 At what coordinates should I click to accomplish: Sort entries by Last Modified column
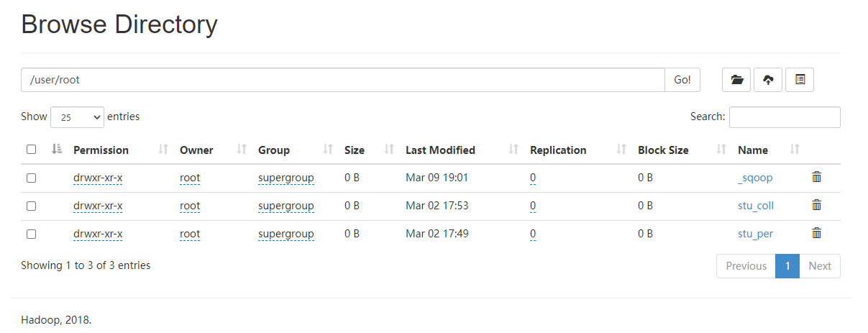[440, 150]
